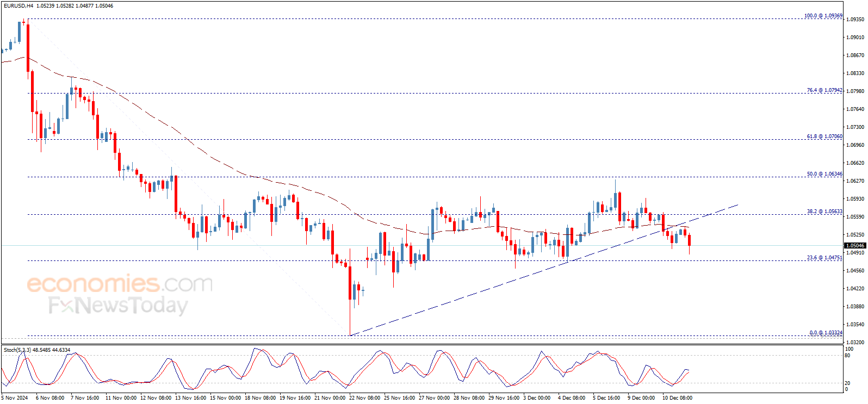The image size is (868, 404).
Task: Select the 12 Nov 08:00 time label
Action: tap(156, 398)
